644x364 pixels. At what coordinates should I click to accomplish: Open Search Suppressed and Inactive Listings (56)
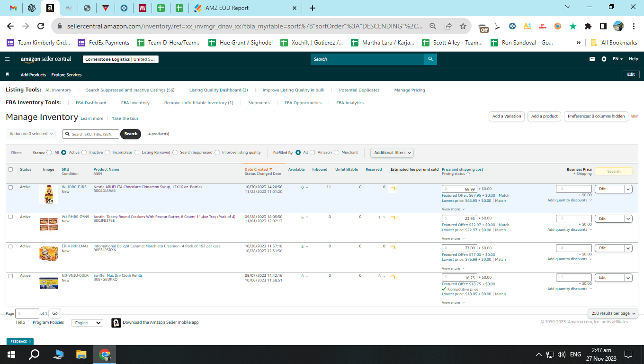(x=130, y=90)
